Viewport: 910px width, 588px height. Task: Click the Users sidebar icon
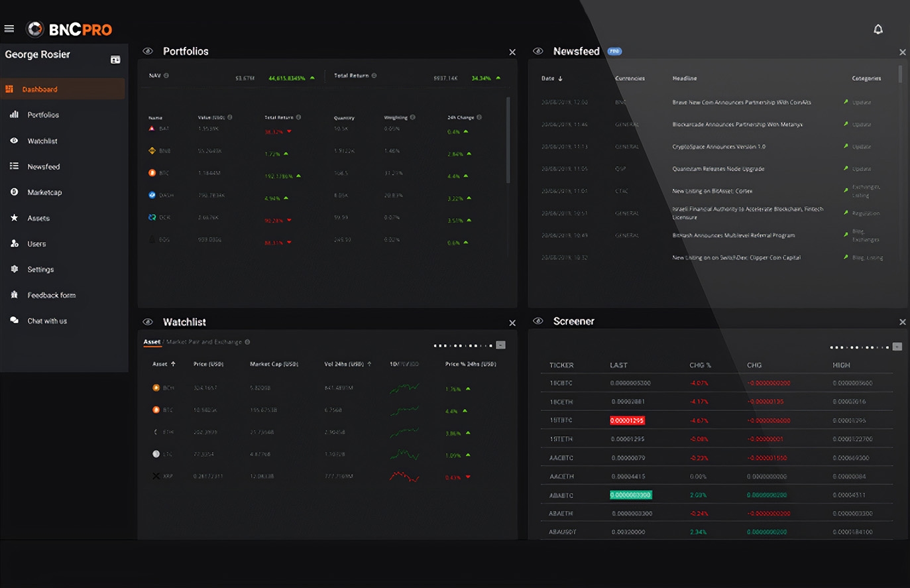14,243
